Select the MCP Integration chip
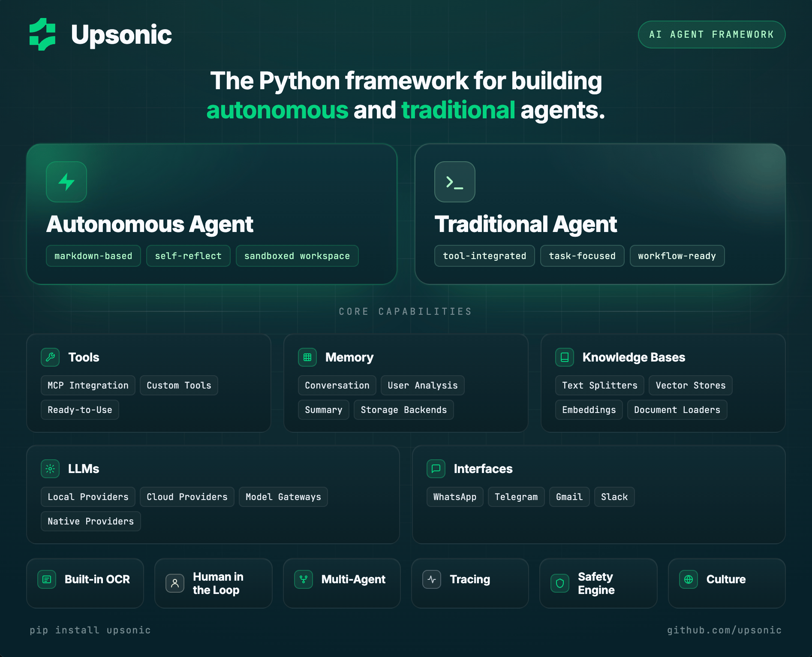This screenshot has height=657, width=812. point(88,386)
